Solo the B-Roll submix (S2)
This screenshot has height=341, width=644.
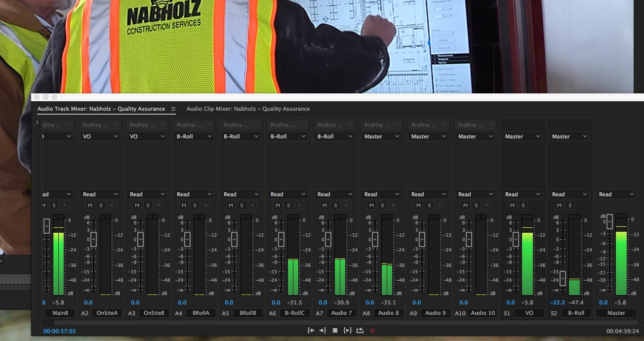coord(570,206)
